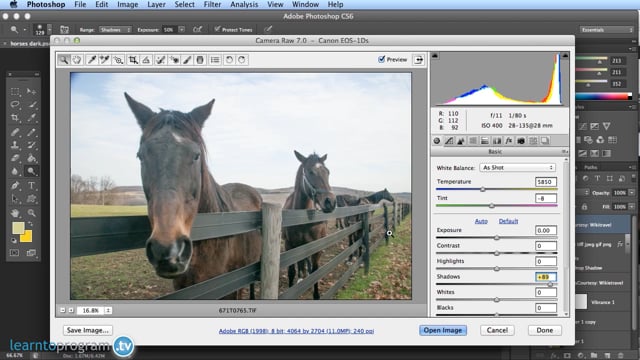Screen dimensions: 640x360
Task: Open the Range Shadows dropdown in options bar
Action: tap(115, 30)
